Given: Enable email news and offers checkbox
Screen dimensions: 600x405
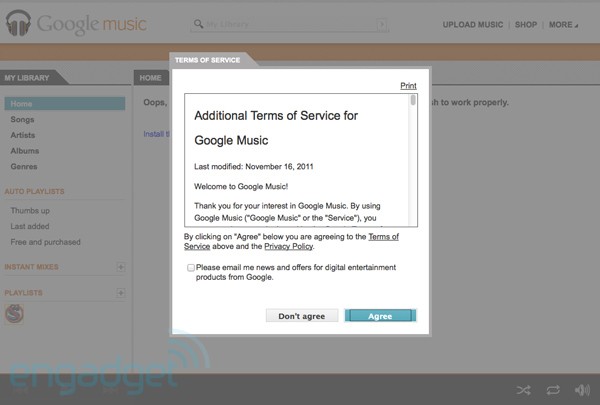Looking at the screenshot, I should (191, 268).
